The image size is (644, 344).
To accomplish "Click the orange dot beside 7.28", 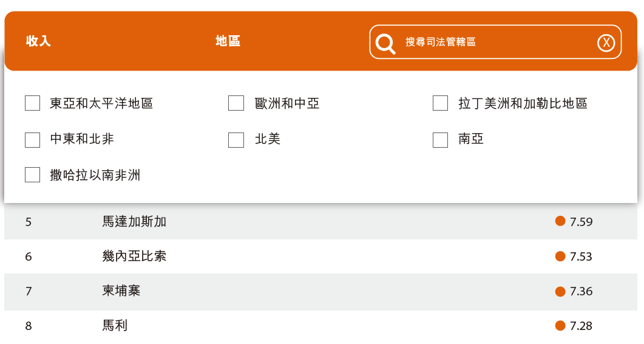I will 560,326.
